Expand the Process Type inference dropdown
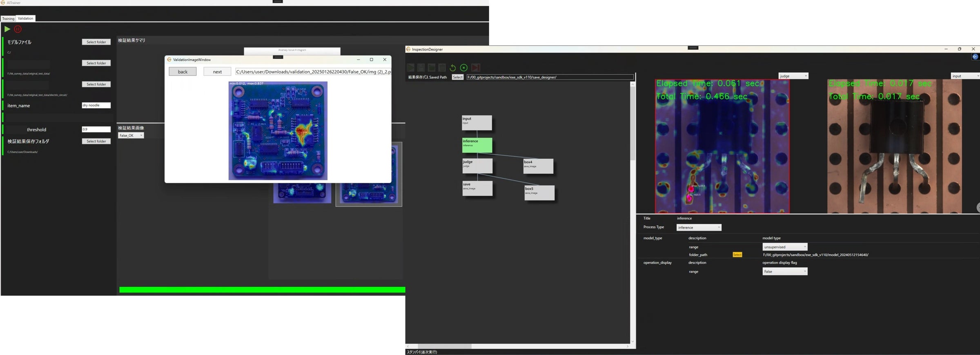This screenshot has height=355, width=980. 699,228
